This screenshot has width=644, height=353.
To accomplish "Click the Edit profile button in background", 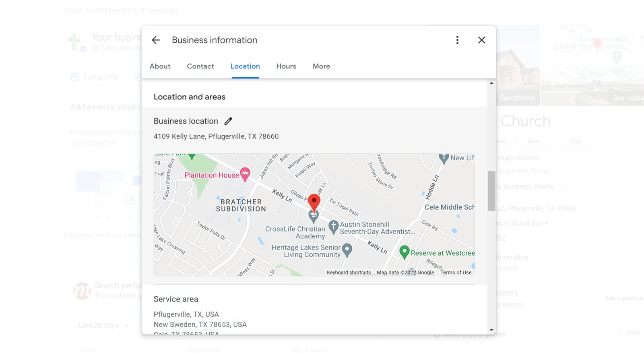I will click(x=95, y=77).
